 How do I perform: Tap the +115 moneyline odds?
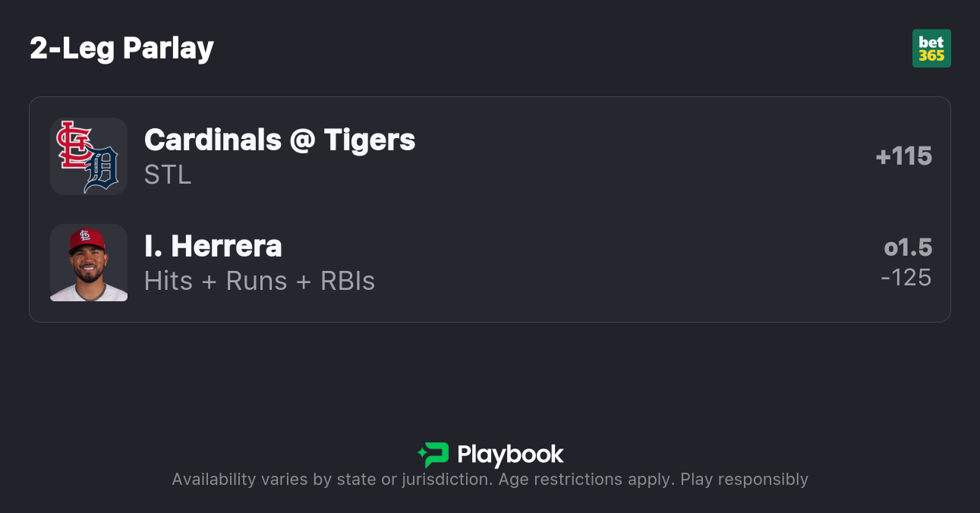[x=903, y=156]
